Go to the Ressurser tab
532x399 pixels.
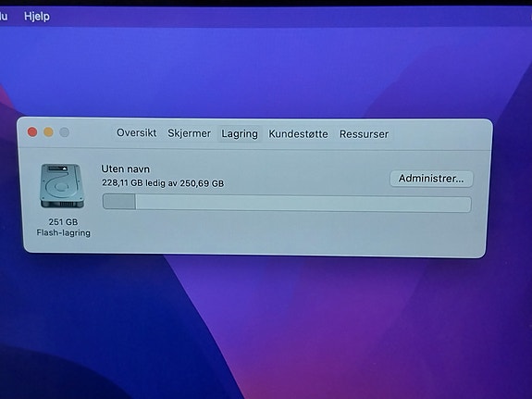pyautogui.click(x=364, y=134)
